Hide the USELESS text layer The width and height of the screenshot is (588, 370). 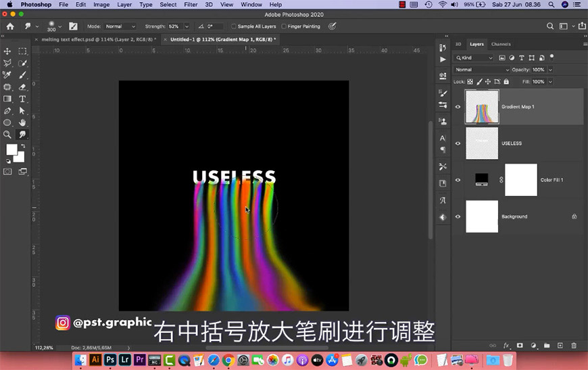[458, 143]
